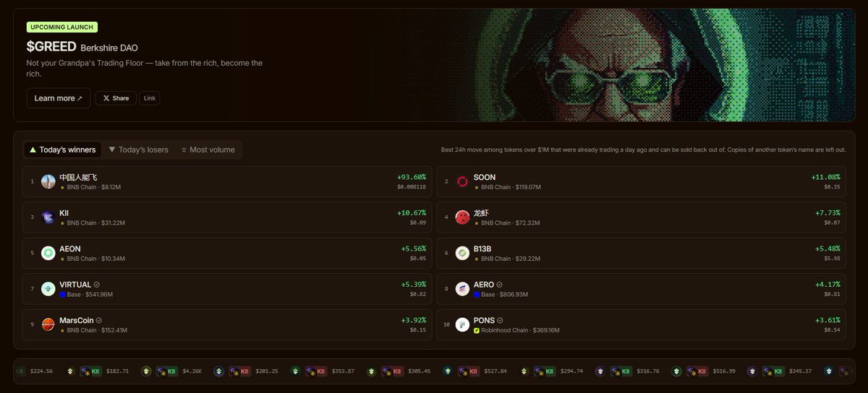
Task: Click the $201.25 ticker amount
Action: pyautogui.click(x=265, y=371)
